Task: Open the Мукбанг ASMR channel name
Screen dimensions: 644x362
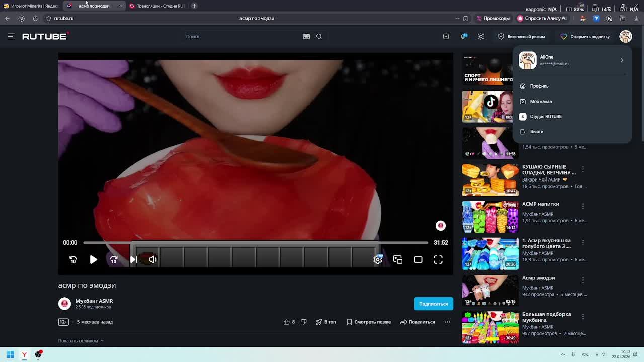Action: point(94,301)
